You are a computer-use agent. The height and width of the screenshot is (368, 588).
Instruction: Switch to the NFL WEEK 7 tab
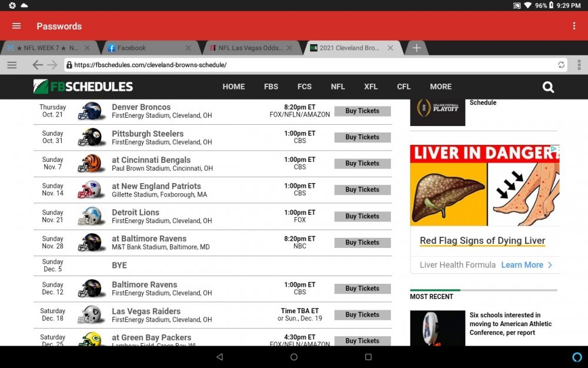pyautogui.click(x=47, y=48)
